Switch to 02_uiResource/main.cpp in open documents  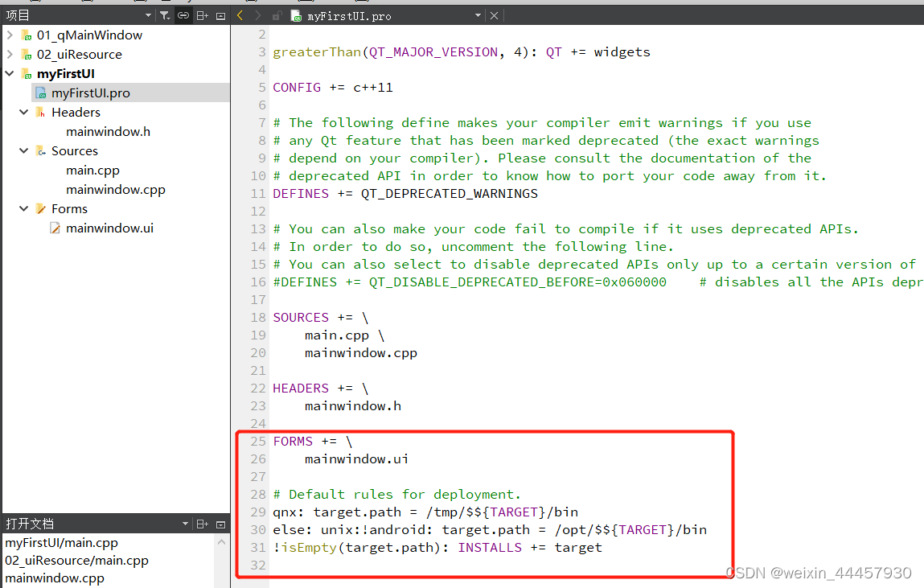tap(76, 561)
